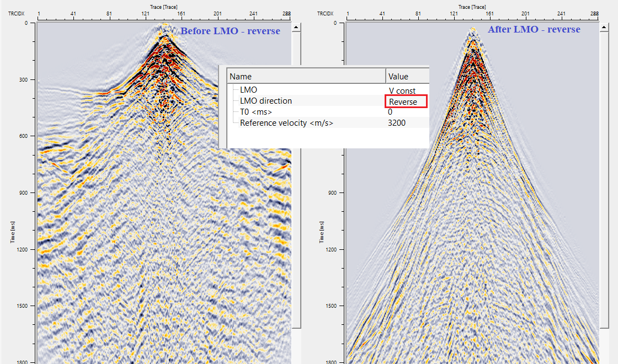
Task: Click the T0 value field showing 0
Action: [x=391, y=112]
